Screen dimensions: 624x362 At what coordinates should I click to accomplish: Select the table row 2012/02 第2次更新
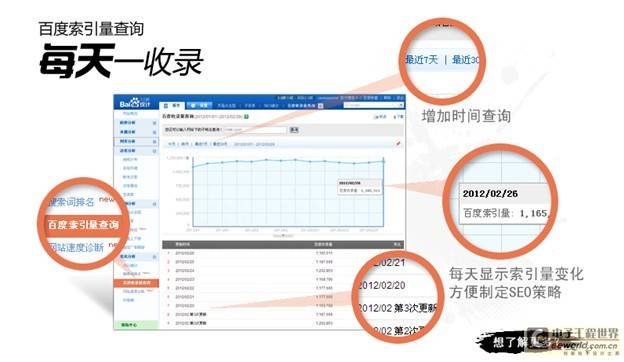tap(283, 323)
